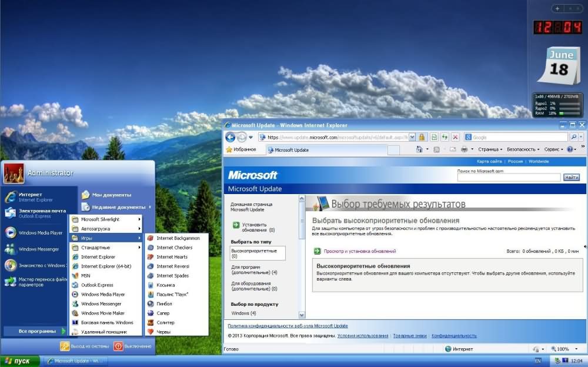Screen dimensions: 588x367
Task: Open the Безопасность dropdown menu
Action: (x=523, y=150)
